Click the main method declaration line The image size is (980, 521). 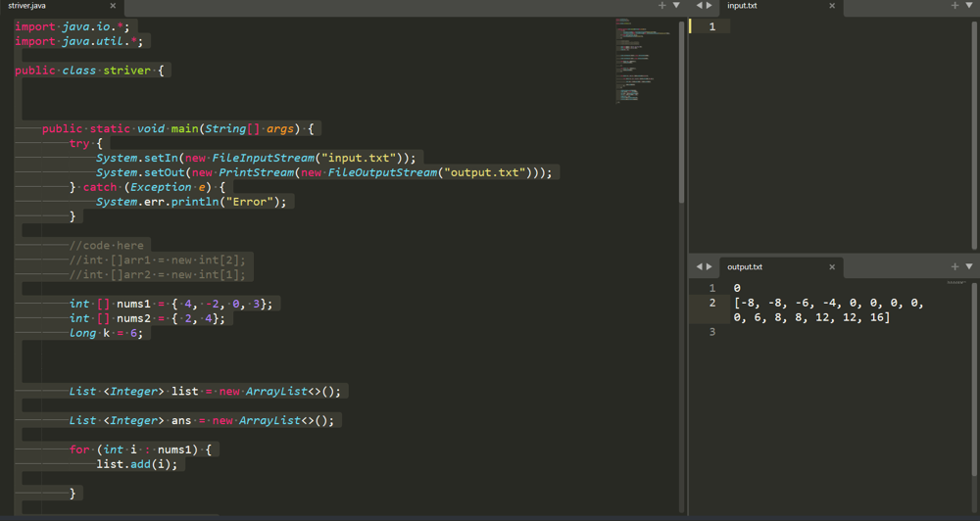coord(178,128)
